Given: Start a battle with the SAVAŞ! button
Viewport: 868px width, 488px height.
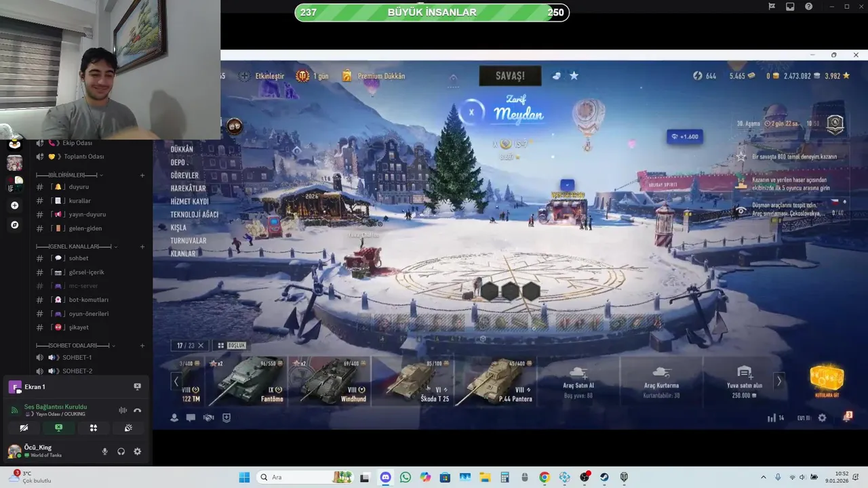Looking at the screenshot, I should point(510,76).
